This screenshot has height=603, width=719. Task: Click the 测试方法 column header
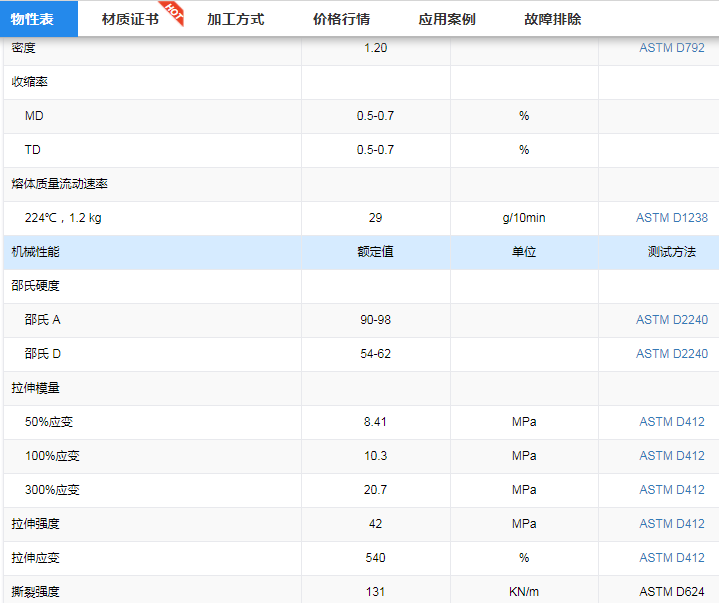tap(671, 252)
